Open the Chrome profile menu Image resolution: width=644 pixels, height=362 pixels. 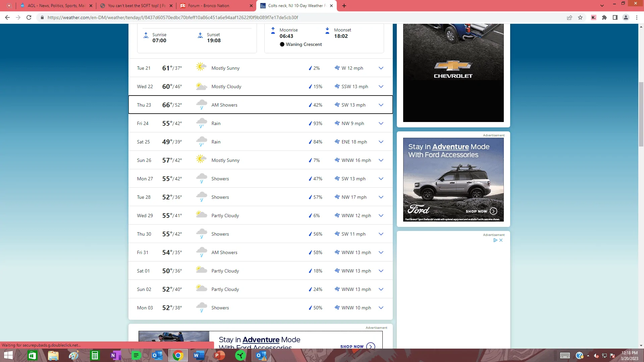pos(626,17)
